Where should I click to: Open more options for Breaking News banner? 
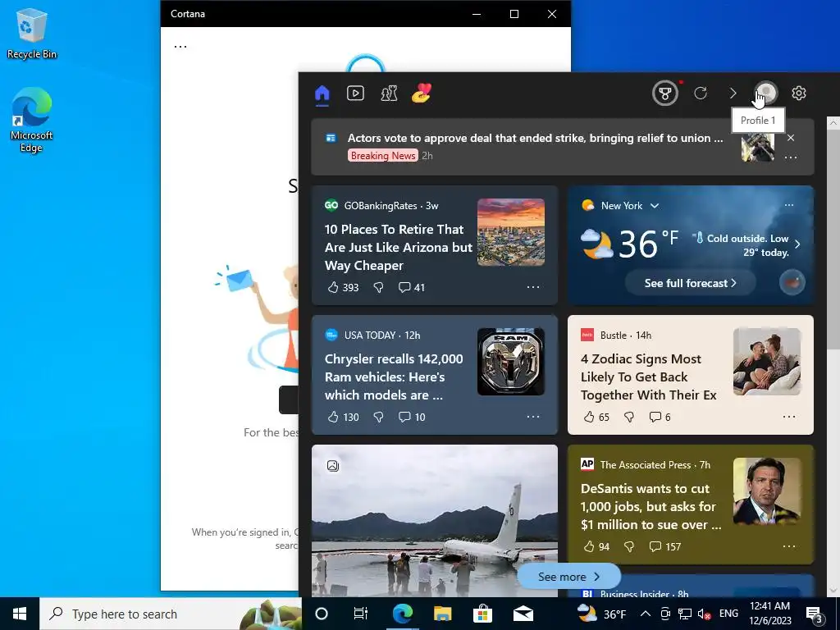pyautogui.click(x=791, y=157)
